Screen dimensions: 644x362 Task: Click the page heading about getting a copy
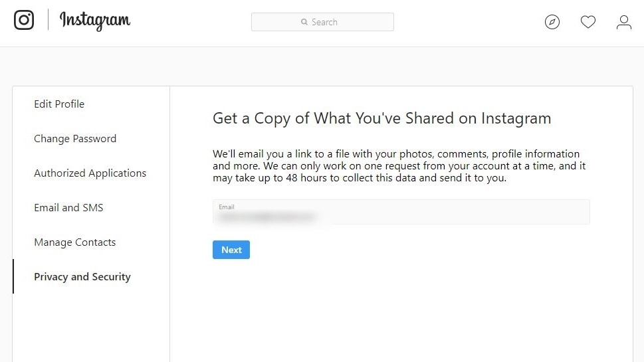pos(382,118)
